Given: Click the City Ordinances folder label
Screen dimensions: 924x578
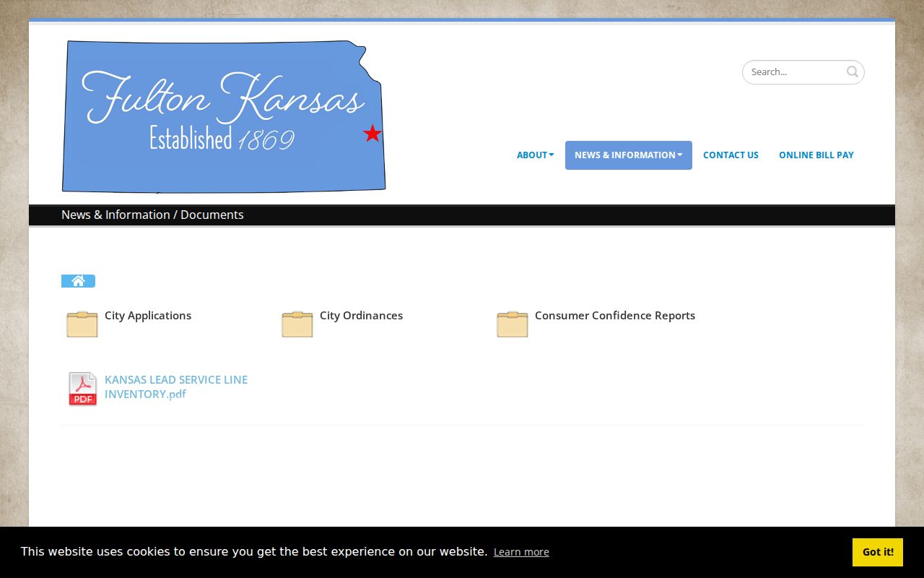Looking at the screenshot, I should (361, 316).
